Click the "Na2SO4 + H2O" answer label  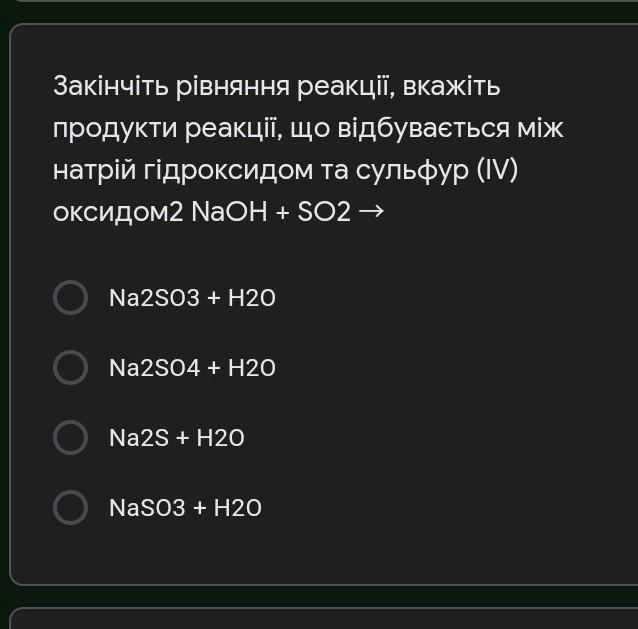[192, 368]
